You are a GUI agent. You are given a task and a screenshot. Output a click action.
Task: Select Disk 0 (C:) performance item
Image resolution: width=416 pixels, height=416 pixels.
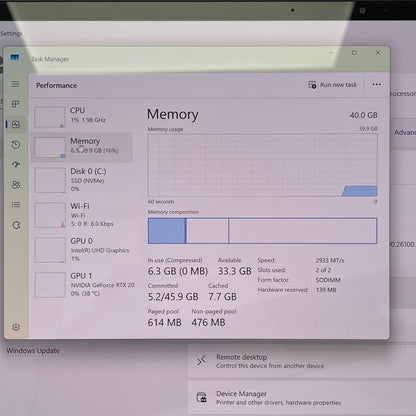(x=82, y=180)
